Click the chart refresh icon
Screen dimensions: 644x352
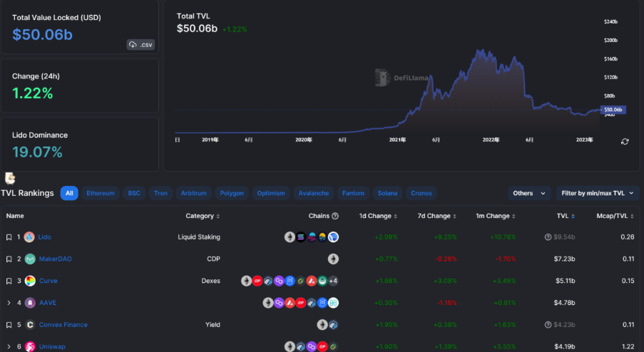[x=625, y=142]
